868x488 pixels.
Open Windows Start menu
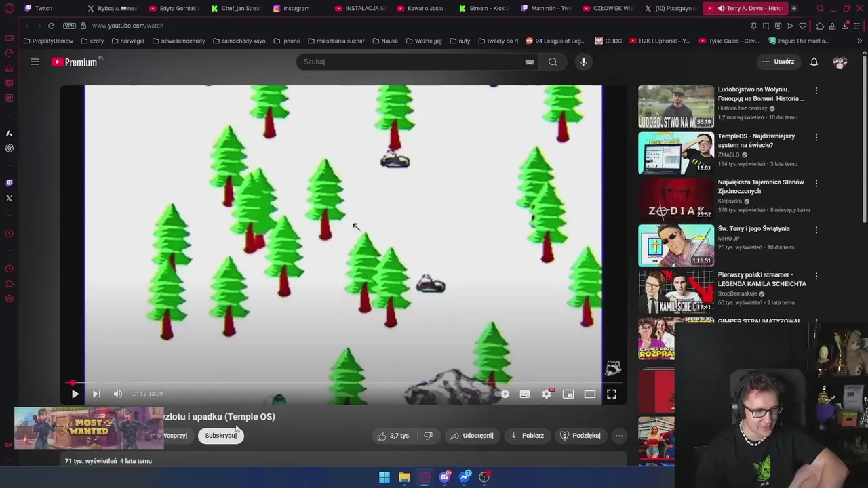point(384,477)
